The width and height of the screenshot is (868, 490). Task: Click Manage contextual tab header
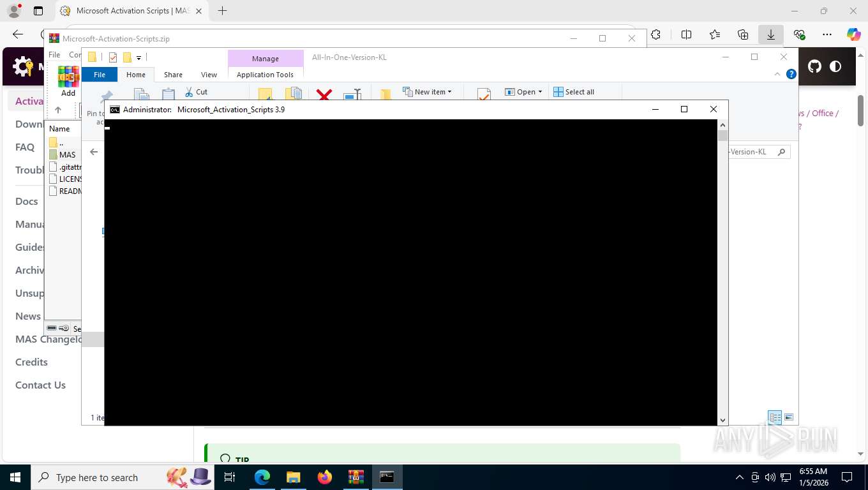tap(265, 59)
